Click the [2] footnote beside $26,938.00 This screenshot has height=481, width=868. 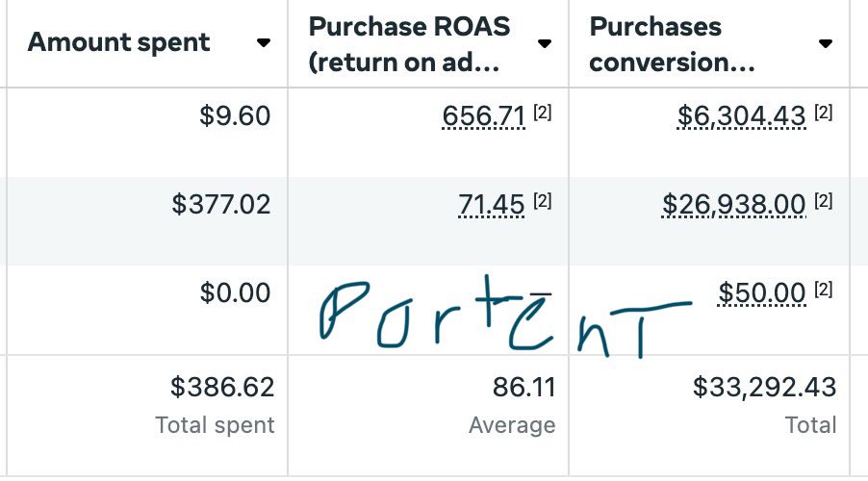823,201
